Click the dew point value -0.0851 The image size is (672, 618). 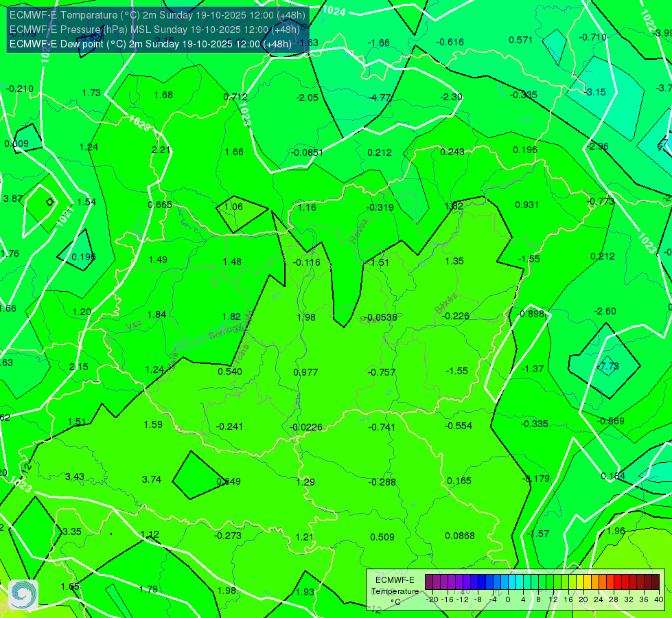pyautogui.click(x=307, y=152)
